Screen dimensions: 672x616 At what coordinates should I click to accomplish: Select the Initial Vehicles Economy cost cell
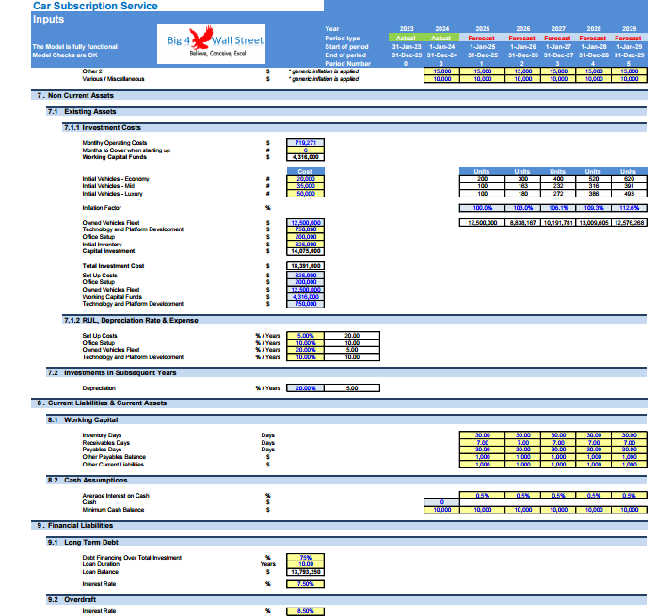point(305,179)
